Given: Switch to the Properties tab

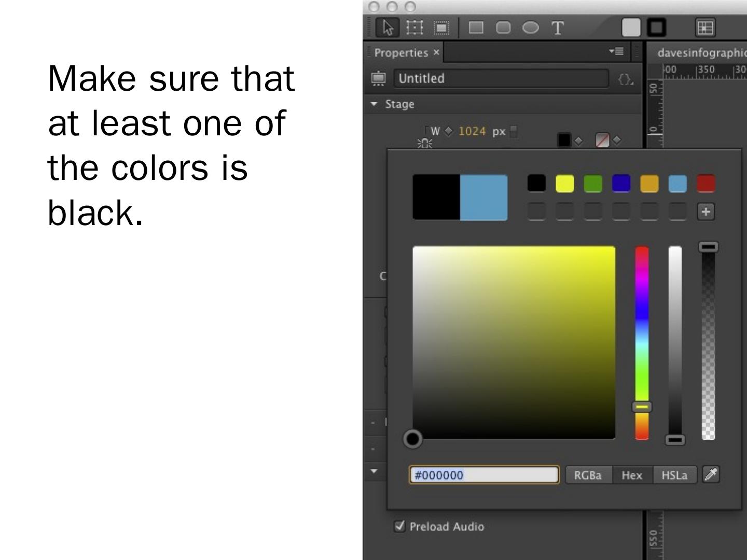Looking at the screenshot, I should [x=401, y=52].
